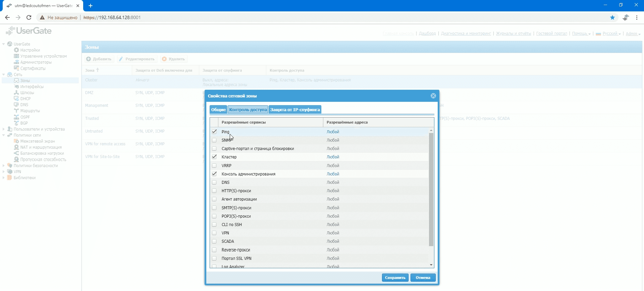Click the Настройки gear icon in sidebar

pyautogui.click(x=16, y=50)
